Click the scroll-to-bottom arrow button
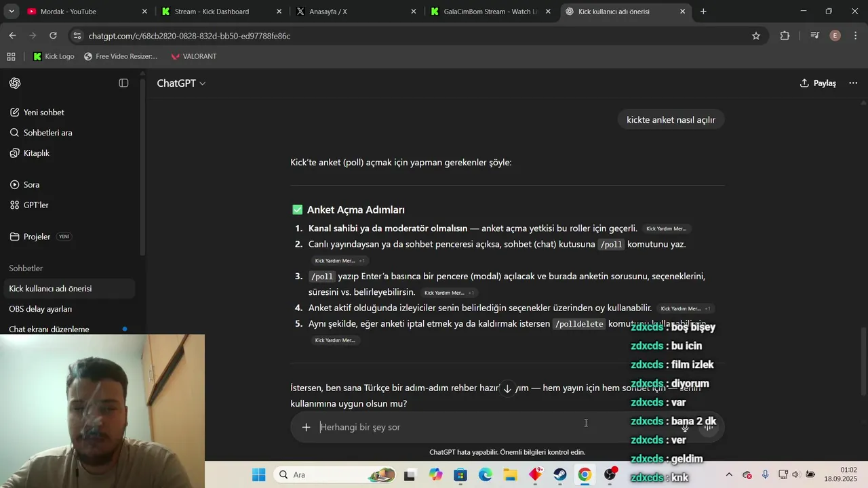Image resolution: width=868 pixels, height=488 pixels. (507, 388)
